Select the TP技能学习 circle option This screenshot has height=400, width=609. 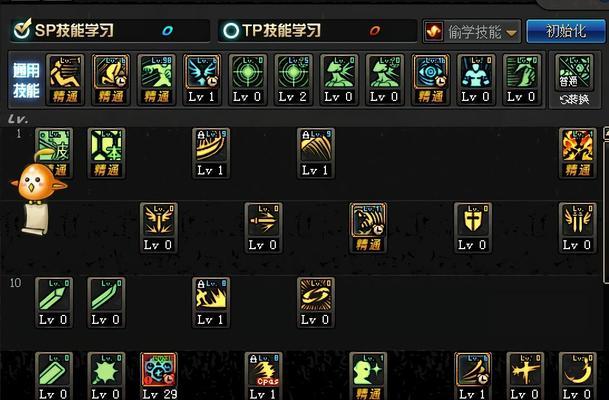click(231, 30)
